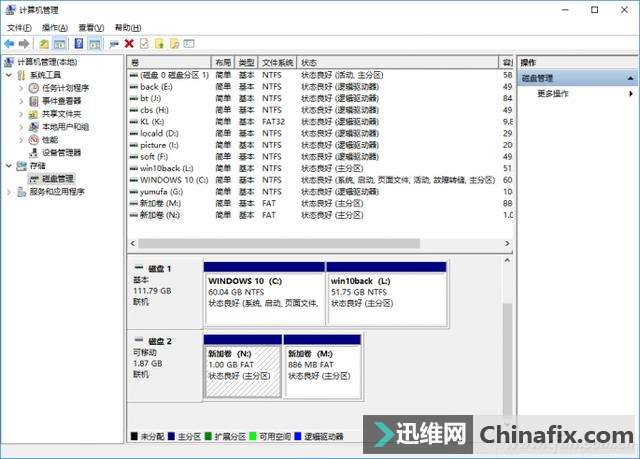The height and width of the screenshot is (459, 640).
Task: Click the 磁盘 2 disk label box
Action: pos(165,366)
